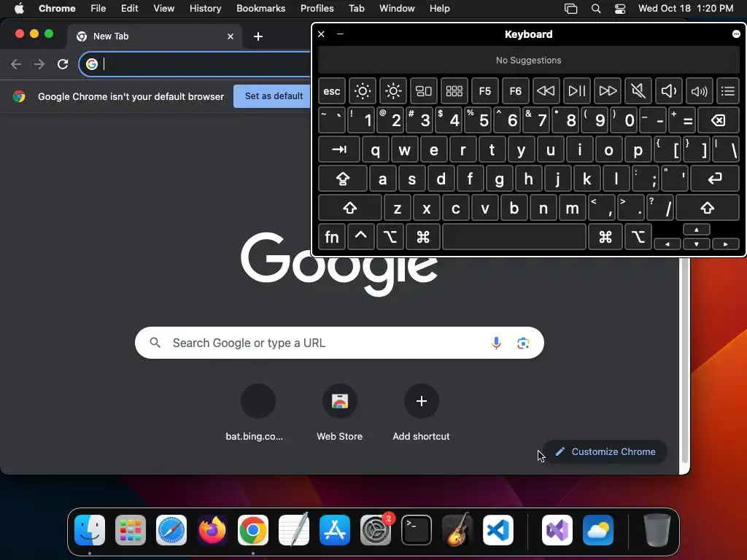Lower volume using the keyboard volume-down key
Image resolution: width=747 pixels, height=560 pixels.
pyautogui.click(x=668, y=91)
